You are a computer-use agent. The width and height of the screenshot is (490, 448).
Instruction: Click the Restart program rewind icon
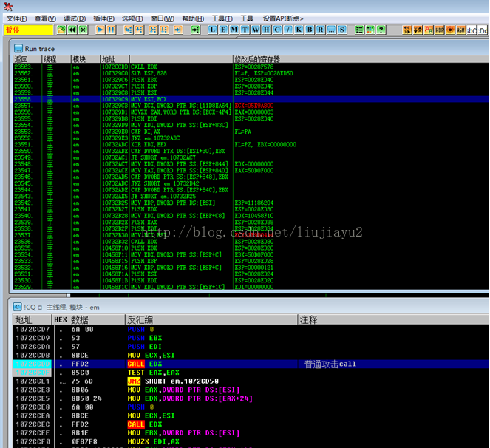(x=72, y=30)
